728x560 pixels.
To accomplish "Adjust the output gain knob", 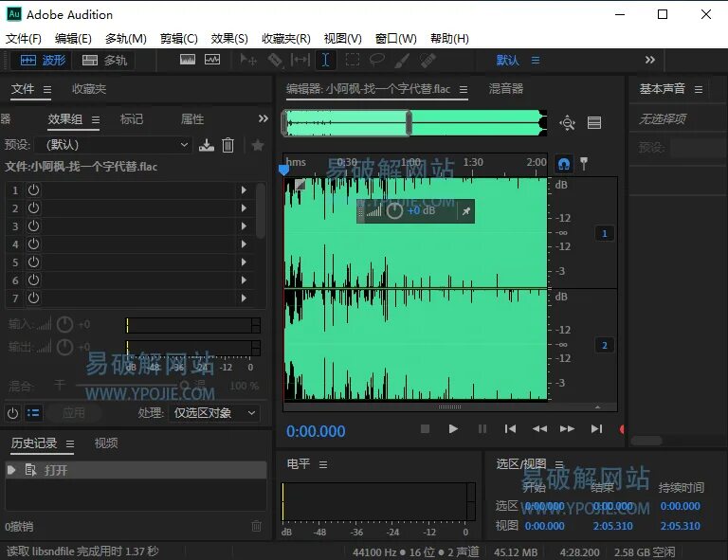I will coord(65,347).
